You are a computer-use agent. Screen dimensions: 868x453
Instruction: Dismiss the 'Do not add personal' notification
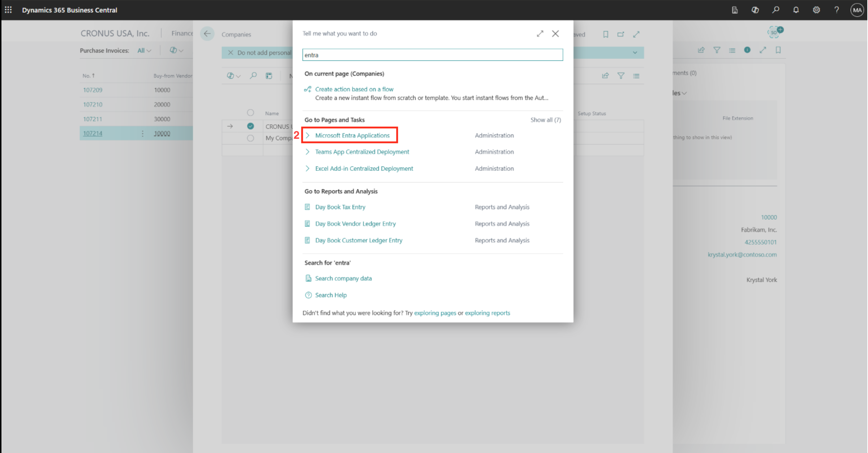pos(231,53)
